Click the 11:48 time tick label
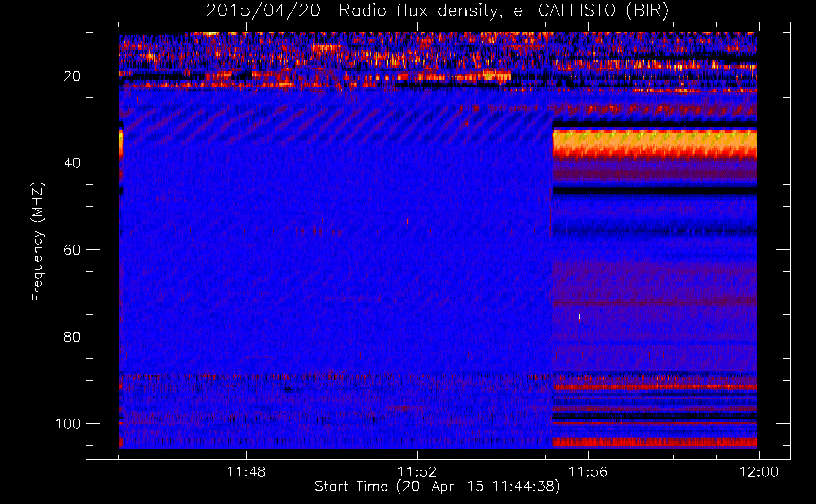The height and width of the screenshot is (504, 816). (246, 472)
